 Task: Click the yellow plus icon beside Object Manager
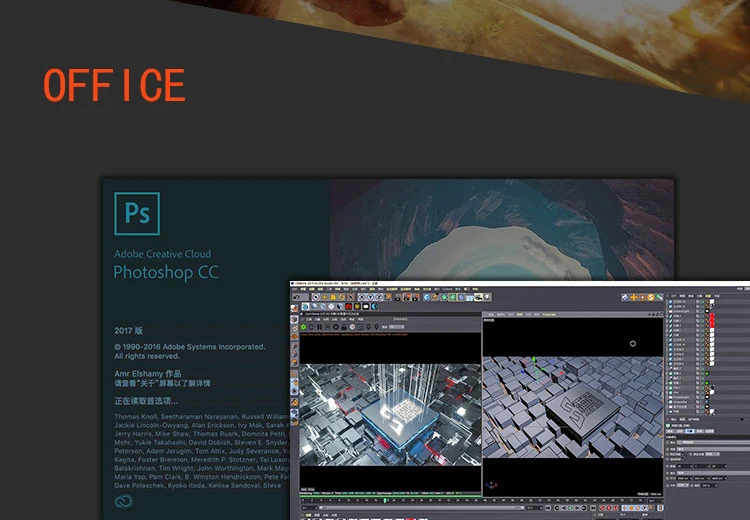pyautogui.click(x=633, y=297)
